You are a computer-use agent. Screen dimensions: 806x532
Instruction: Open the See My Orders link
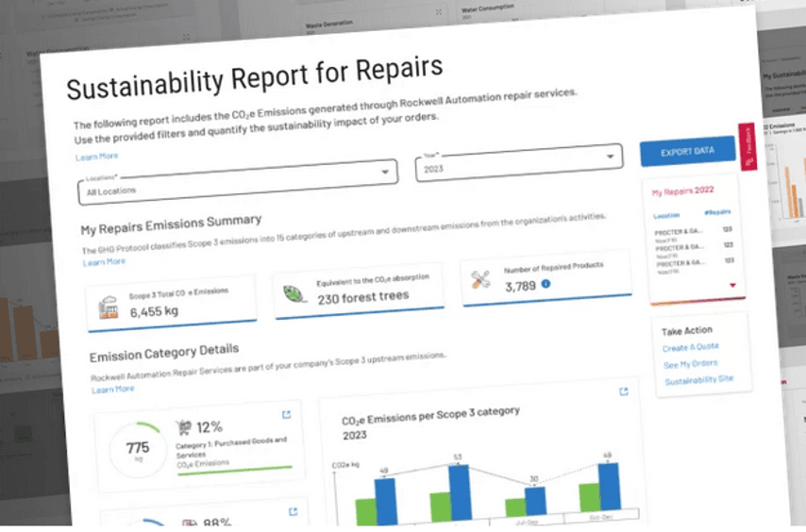(x=690, y=363)
